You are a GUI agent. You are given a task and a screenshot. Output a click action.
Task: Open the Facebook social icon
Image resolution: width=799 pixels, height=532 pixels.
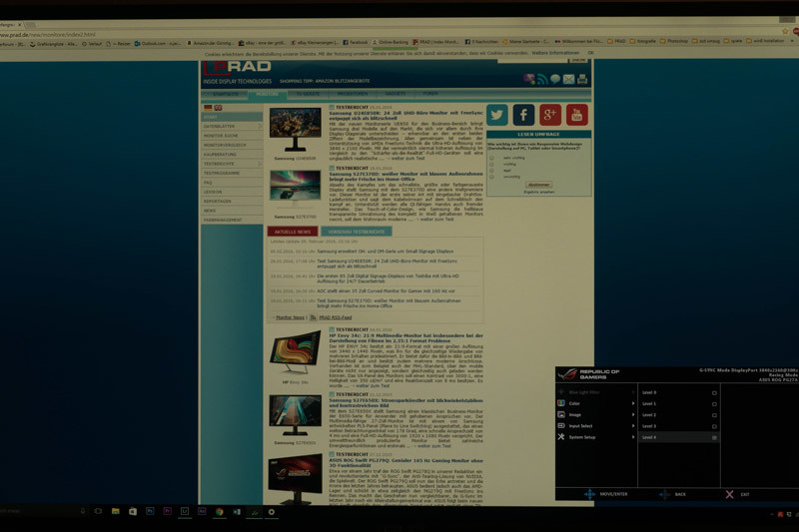pyautogui.click(x=523, y=115)
